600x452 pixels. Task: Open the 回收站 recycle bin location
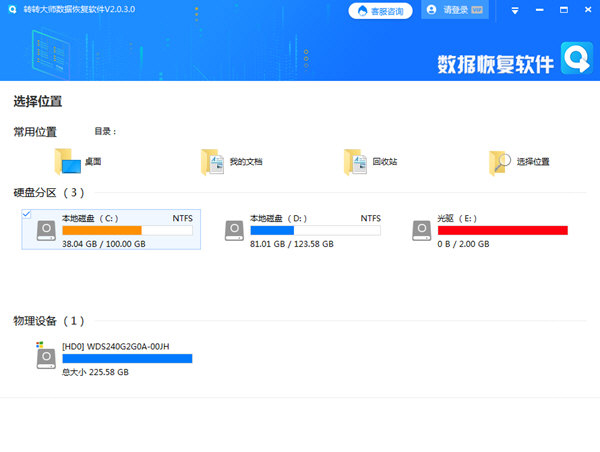pos(355,161)
